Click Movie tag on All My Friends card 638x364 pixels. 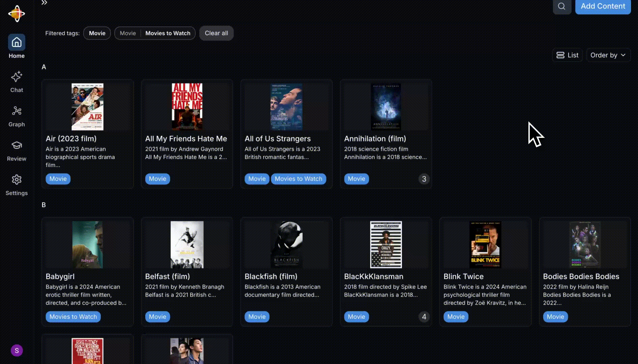pyautogui.click(x=157, y=179)
